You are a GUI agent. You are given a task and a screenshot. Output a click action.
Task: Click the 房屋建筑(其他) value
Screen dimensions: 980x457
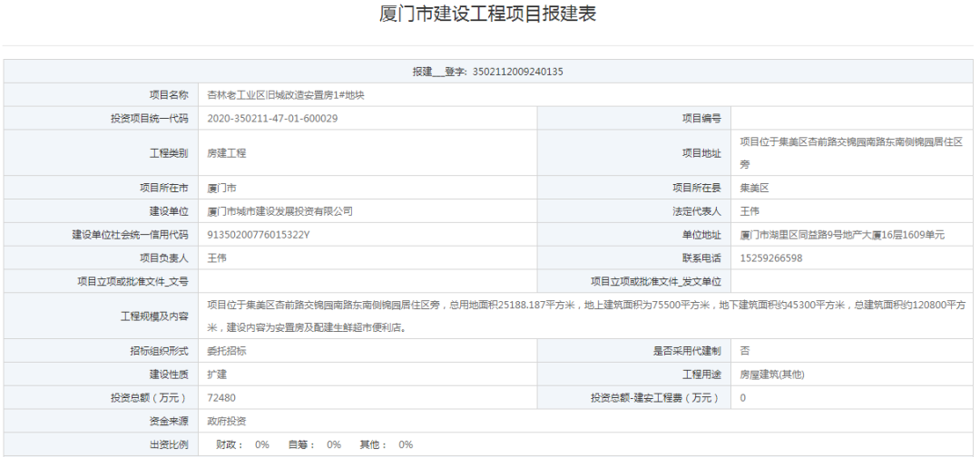[x=772, y=374]
